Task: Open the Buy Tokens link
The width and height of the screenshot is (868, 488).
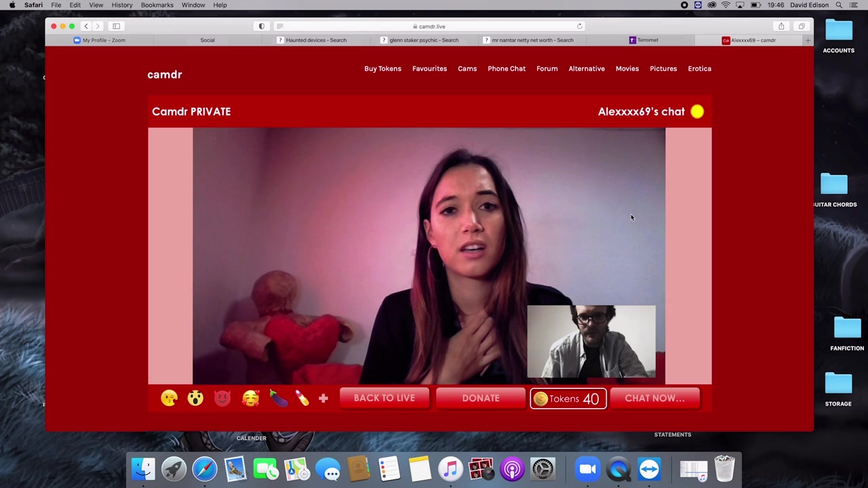Action: pyautogui.click(x=382, y=68)
